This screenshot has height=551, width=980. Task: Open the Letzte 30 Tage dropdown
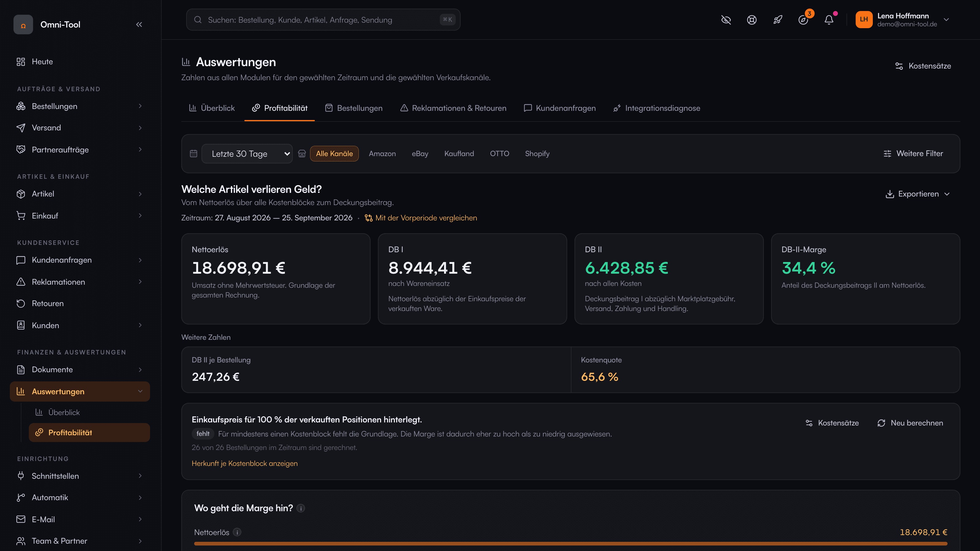[247, 154]
